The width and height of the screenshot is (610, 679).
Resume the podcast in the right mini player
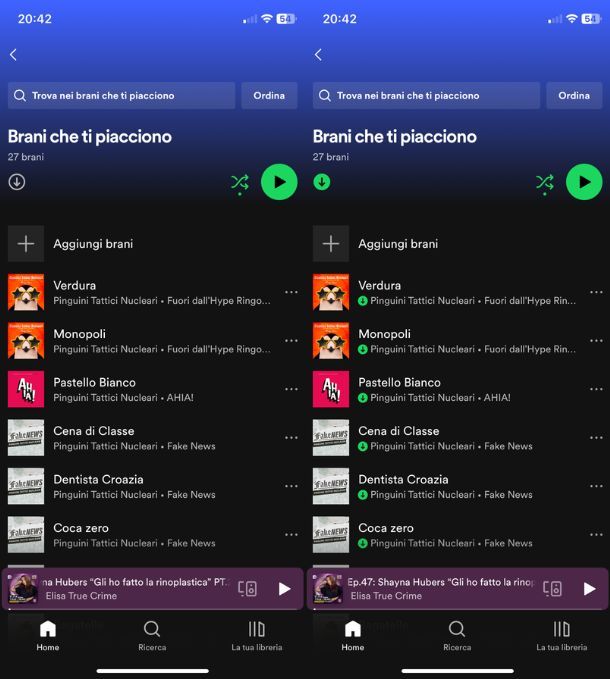click(589, 588)
